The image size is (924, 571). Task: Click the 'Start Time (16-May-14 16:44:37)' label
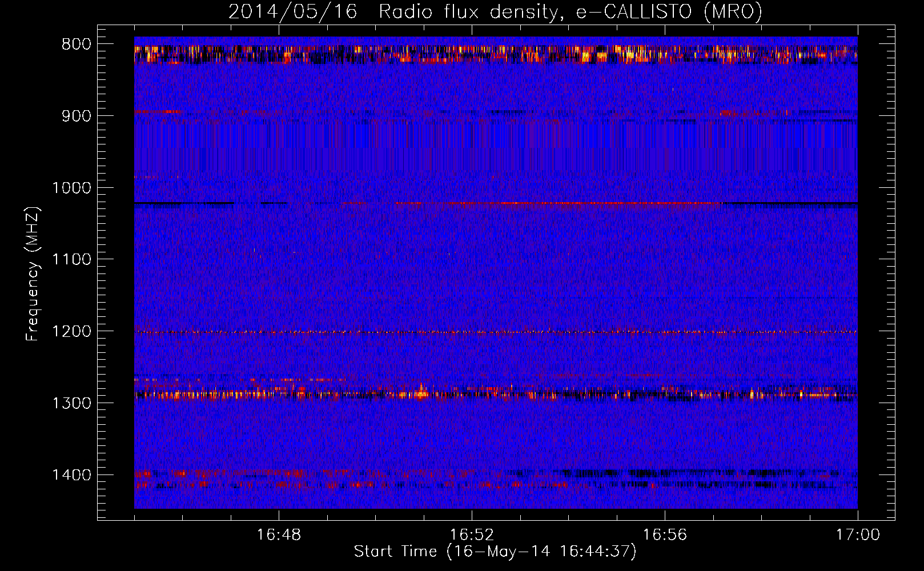click(x=495, y=552)
